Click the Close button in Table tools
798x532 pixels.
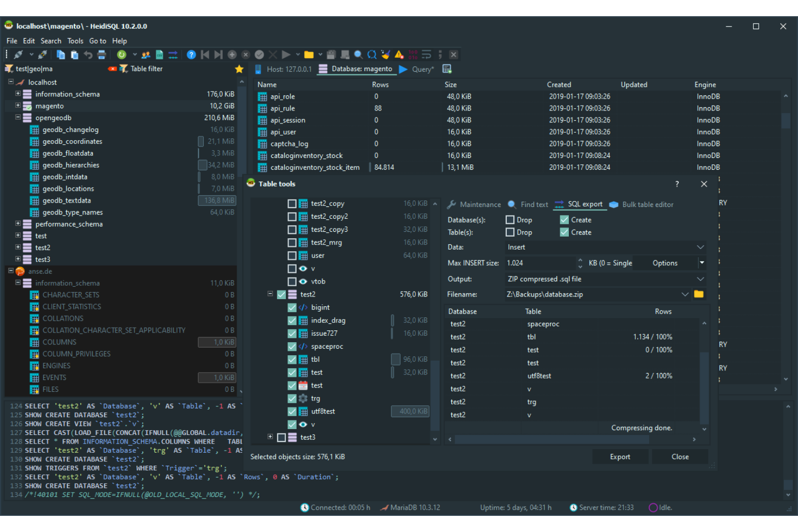[680, 456]
